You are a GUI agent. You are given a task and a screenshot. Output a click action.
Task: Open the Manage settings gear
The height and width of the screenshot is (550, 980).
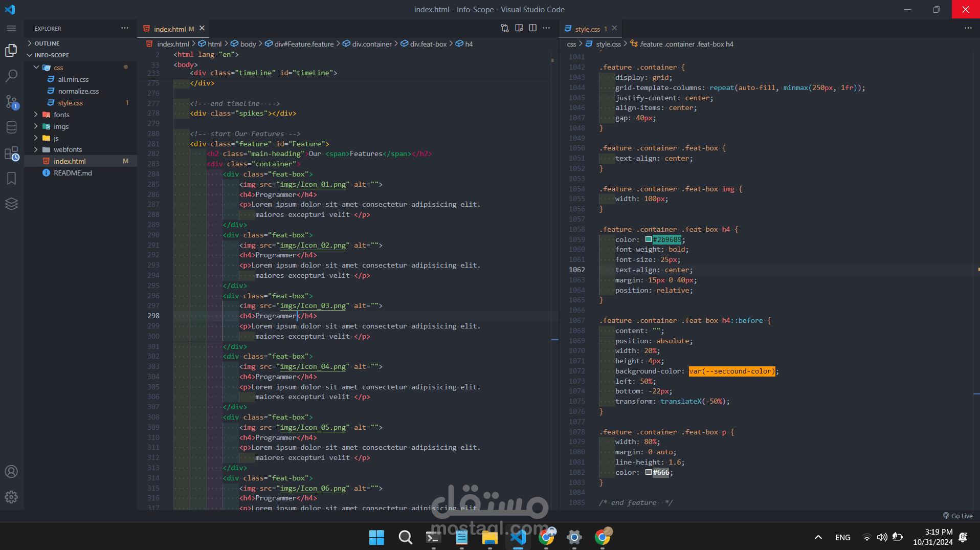pyautogui.click(x=11, y=497)
